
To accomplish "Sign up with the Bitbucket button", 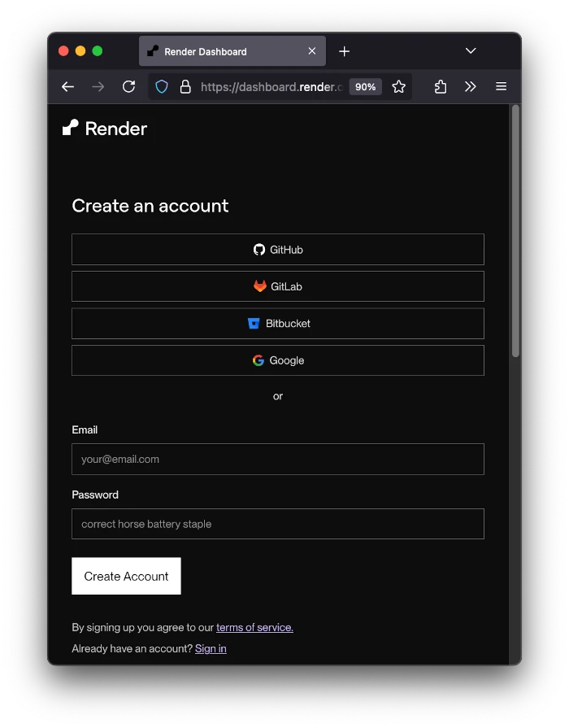I will [x=277, y=324].
